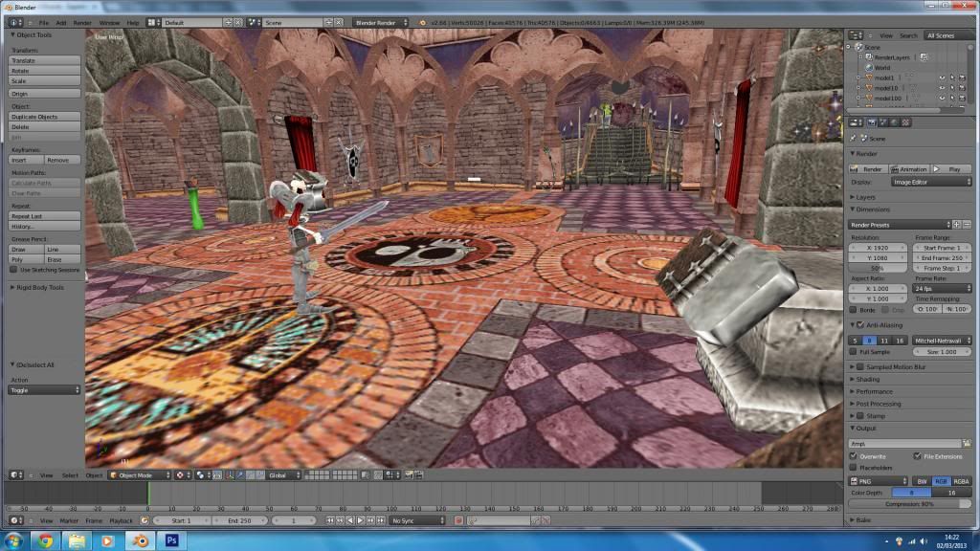The image size is (980, 551).
Task: Play the animation in reverse
Action: pyautogui.click(x=350, y=520)
